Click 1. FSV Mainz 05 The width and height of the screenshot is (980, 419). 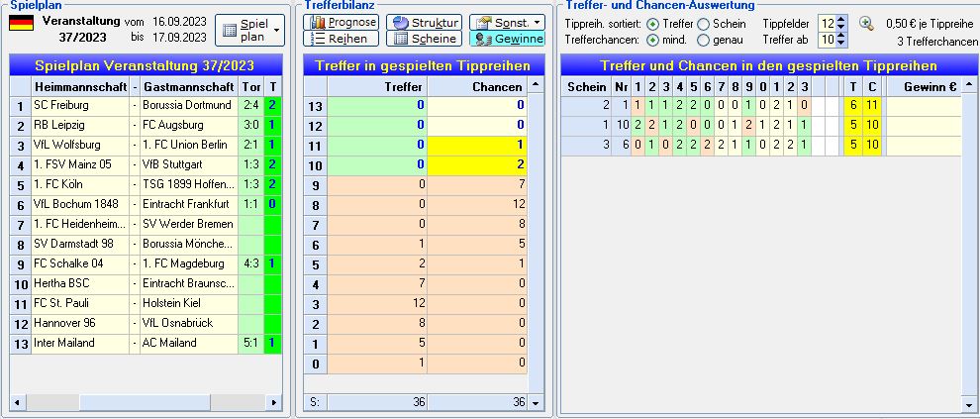pos(80,164)
